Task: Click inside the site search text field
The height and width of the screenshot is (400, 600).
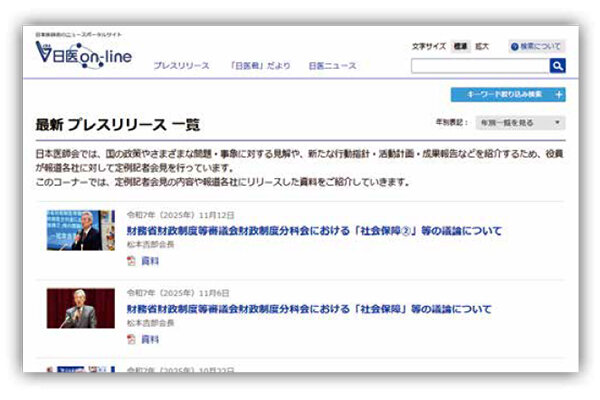Action: coord(479,66)
